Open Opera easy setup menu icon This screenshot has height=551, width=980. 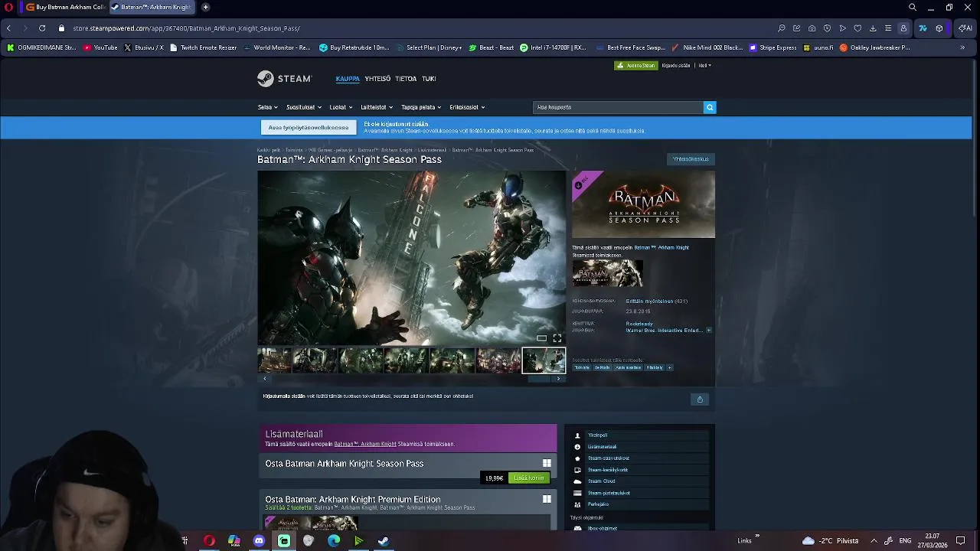(888, 28)
